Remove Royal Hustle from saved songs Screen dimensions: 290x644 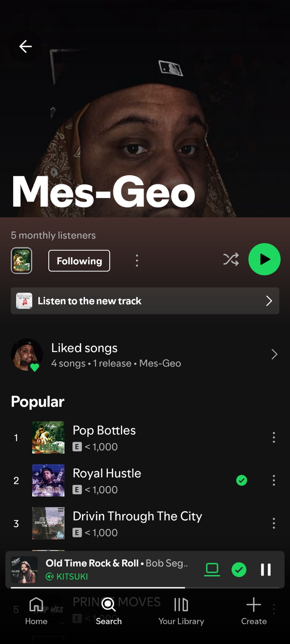242,480
